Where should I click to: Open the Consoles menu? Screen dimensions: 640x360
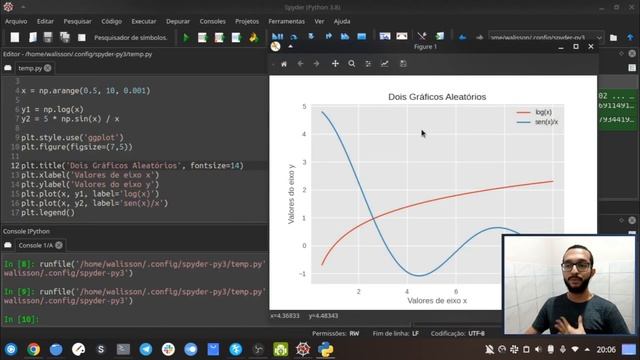click(213, 21)
